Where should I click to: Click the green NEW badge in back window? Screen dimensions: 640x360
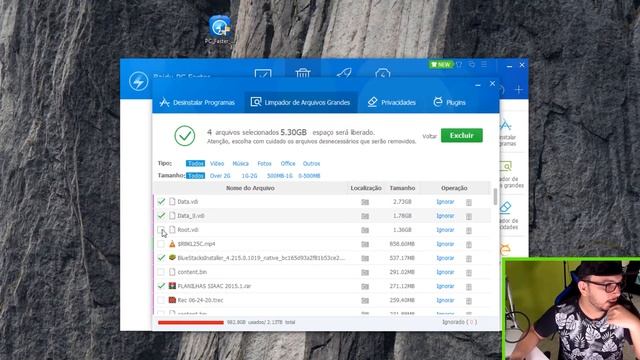(441, 64)
